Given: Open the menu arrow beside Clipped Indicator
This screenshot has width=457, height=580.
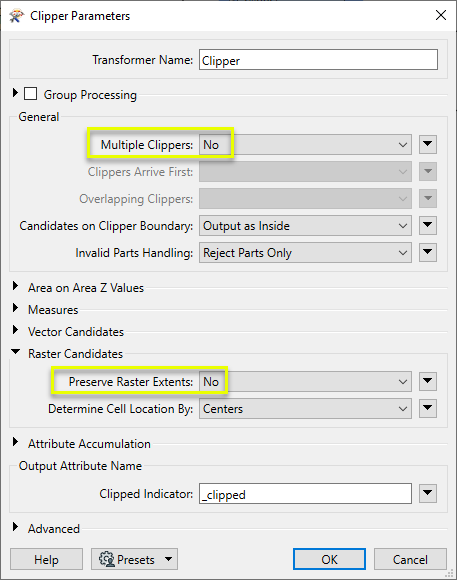Looking at the screenshot, I should (428, 493).
